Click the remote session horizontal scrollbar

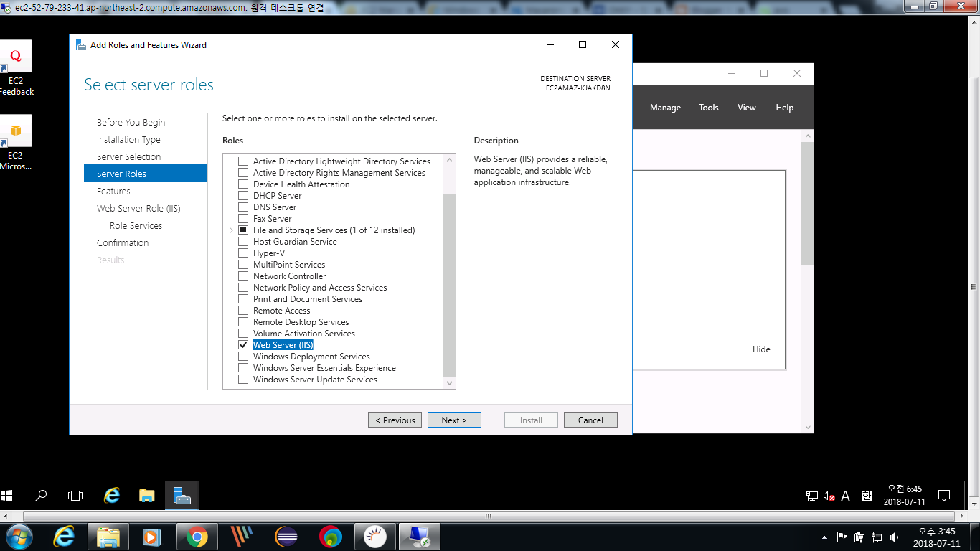488,516
